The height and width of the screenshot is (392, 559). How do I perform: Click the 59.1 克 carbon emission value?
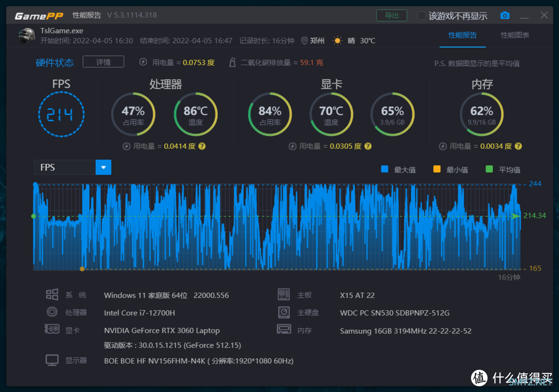(x=312, y=63)
